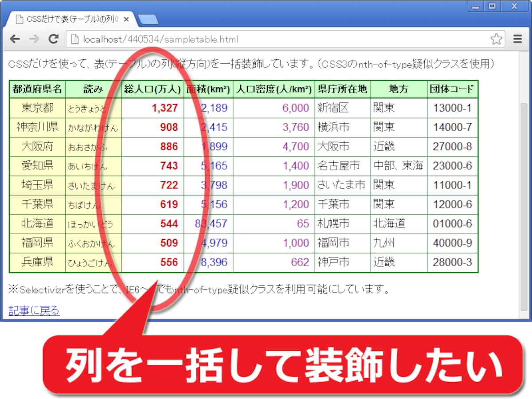Click the population value 886

(x=169, y=146)
